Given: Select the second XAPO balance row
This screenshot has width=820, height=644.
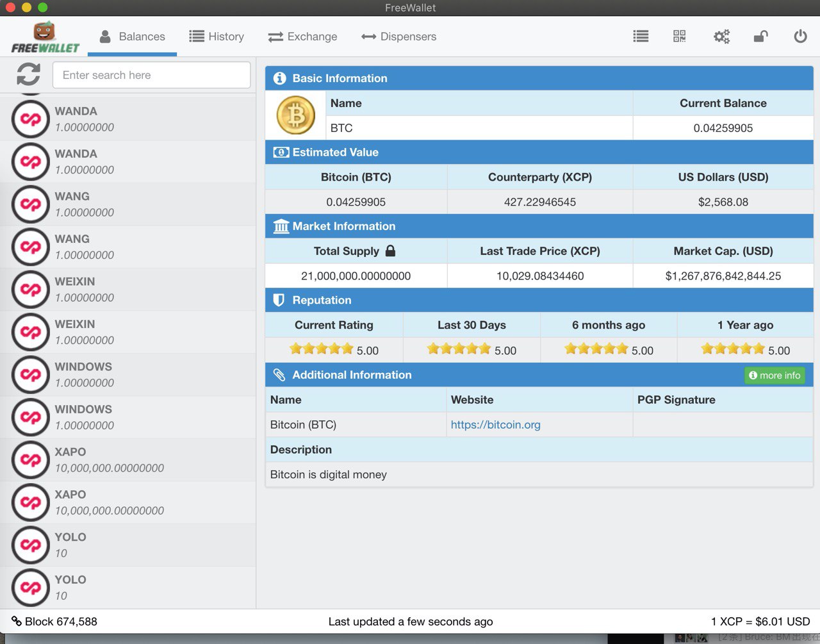Looking at the screenshot, I should tap(128, 502).
